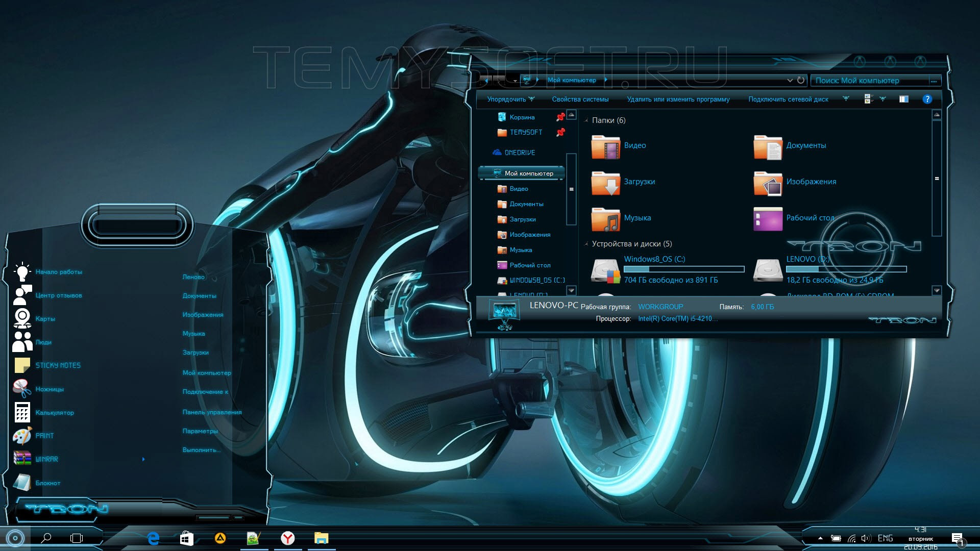Open the Windows Store taskbar icon

186,538
